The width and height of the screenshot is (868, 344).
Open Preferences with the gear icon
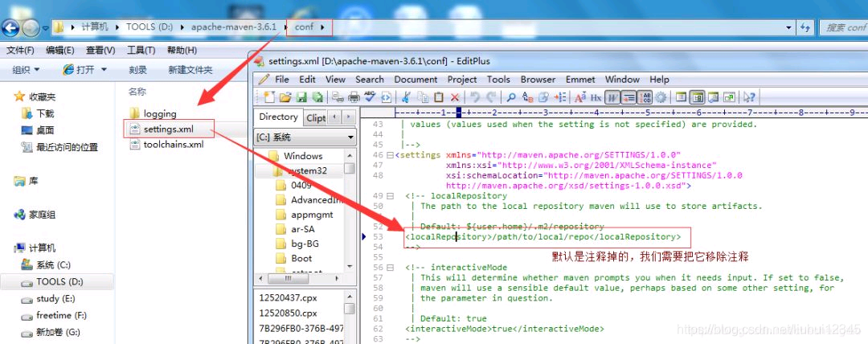click(661, 97)
